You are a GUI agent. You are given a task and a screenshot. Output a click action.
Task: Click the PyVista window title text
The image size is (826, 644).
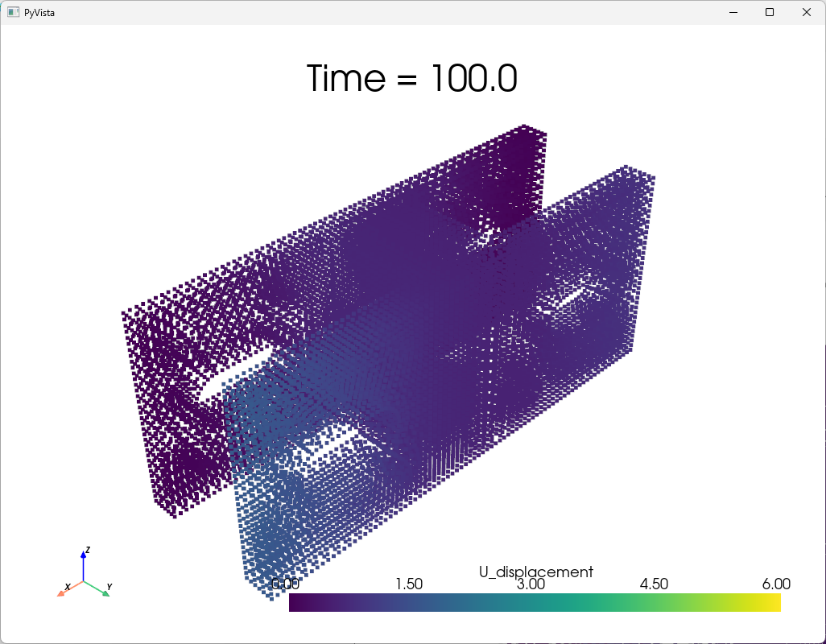(39, 12)
